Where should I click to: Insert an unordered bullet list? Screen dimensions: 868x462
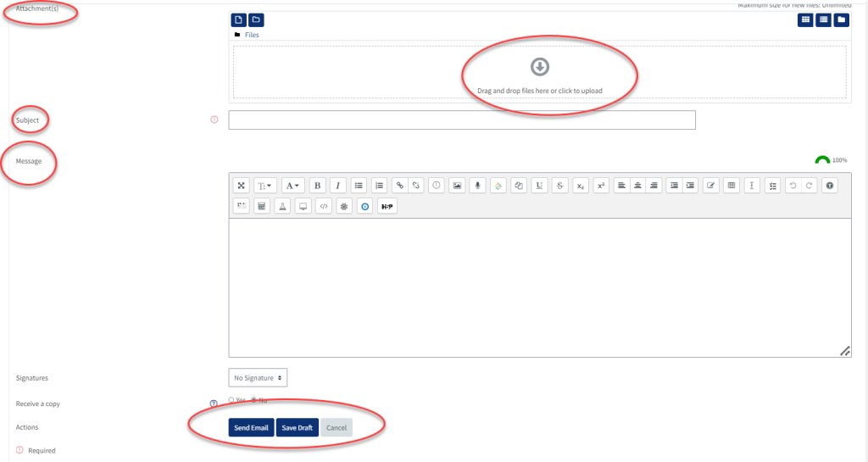(359, 186)
